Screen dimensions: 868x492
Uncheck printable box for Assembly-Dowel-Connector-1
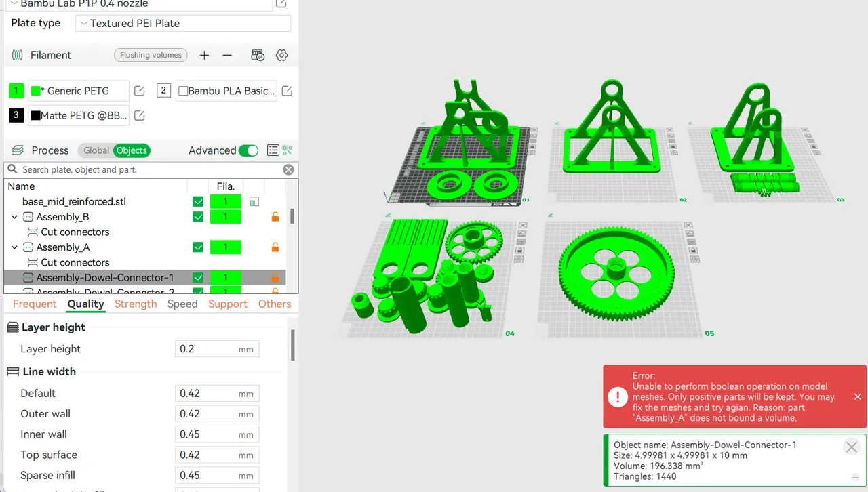(198, 278)
